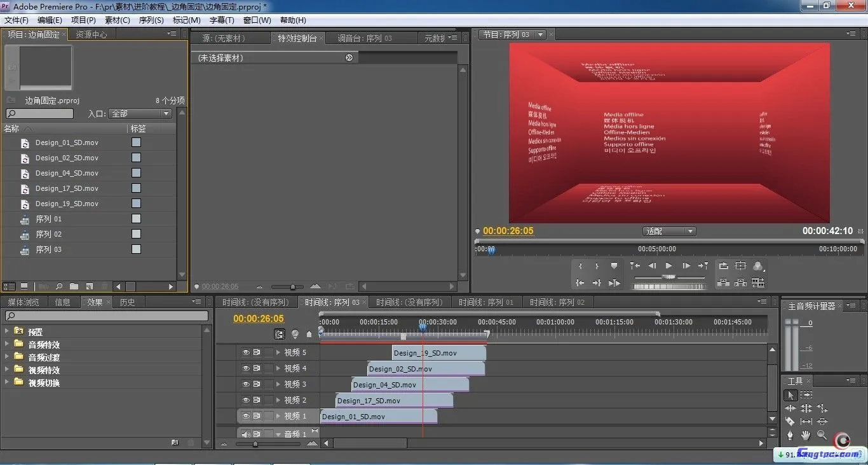Screen dimensions: 868x465
Task: Click the 00:00:26:05 timecode in timeline panel
Action: point(258,319)
